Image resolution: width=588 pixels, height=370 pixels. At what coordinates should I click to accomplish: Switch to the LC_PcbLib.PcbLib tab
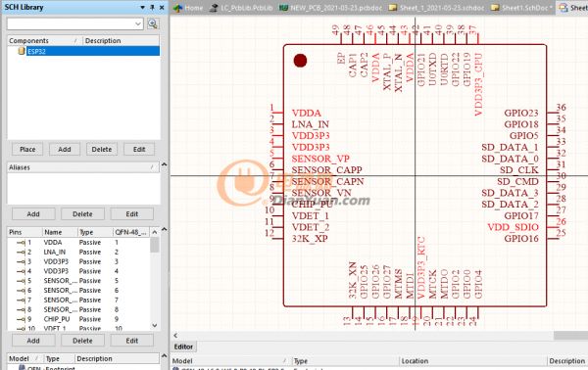click(241, 8)
